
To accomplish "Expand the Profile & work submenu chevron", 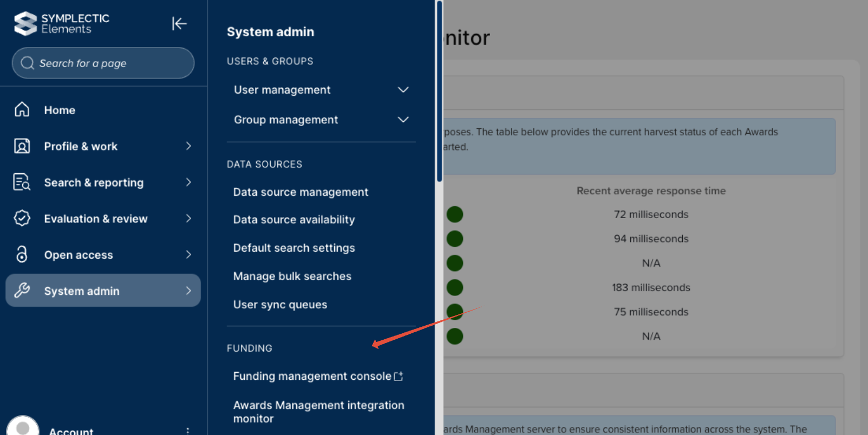I will click(x=188, y=146).
